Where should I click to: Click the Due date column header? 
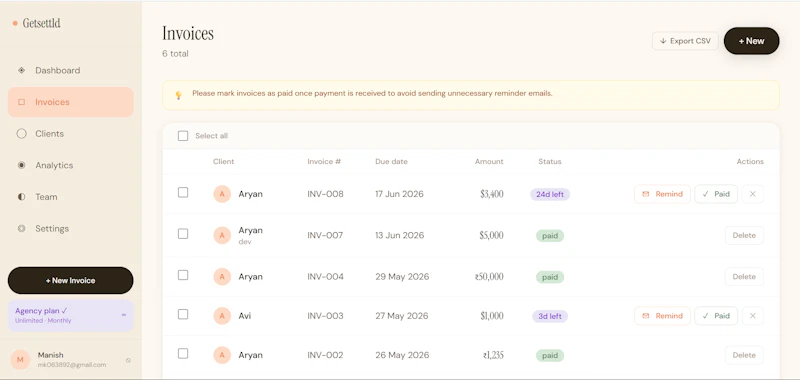(x=391, y=161)
